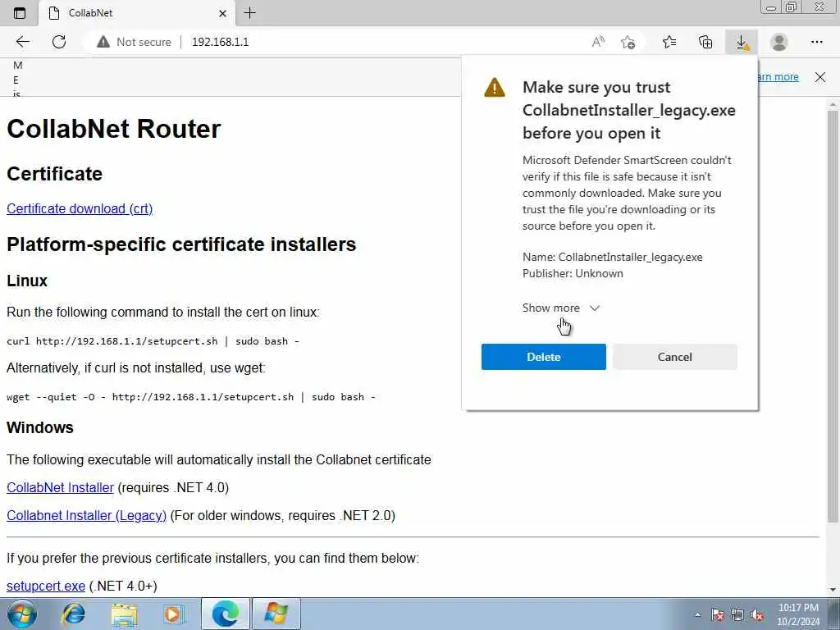
Task: Click the wget --quiet command text
Action: (x=190, y=397)
